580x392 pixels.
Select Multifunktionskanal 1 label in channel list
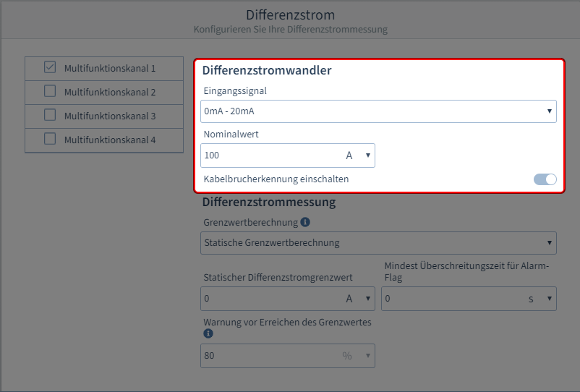click(110, 69)
